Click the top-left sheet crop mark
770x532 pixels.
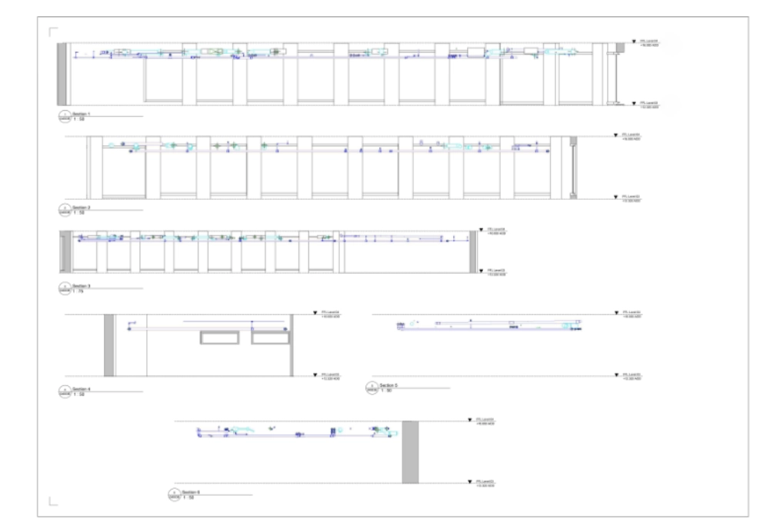52,32
